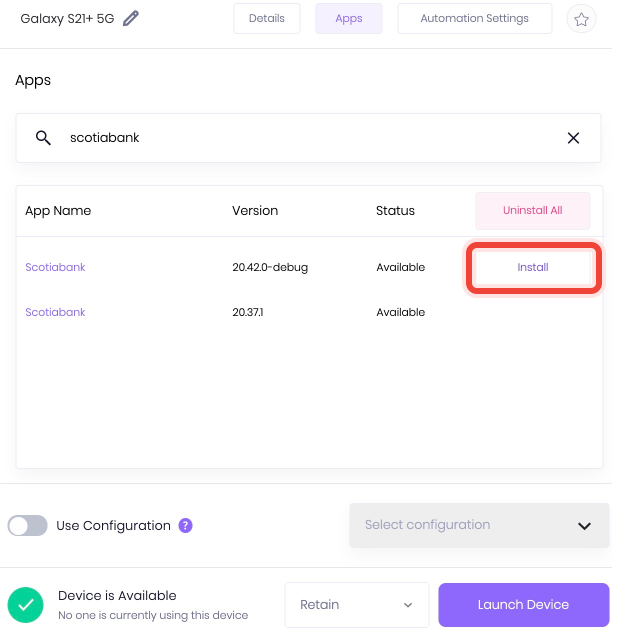Select the 20.42.0-debug version text
618x635 pixels.
tap(270, 267)
